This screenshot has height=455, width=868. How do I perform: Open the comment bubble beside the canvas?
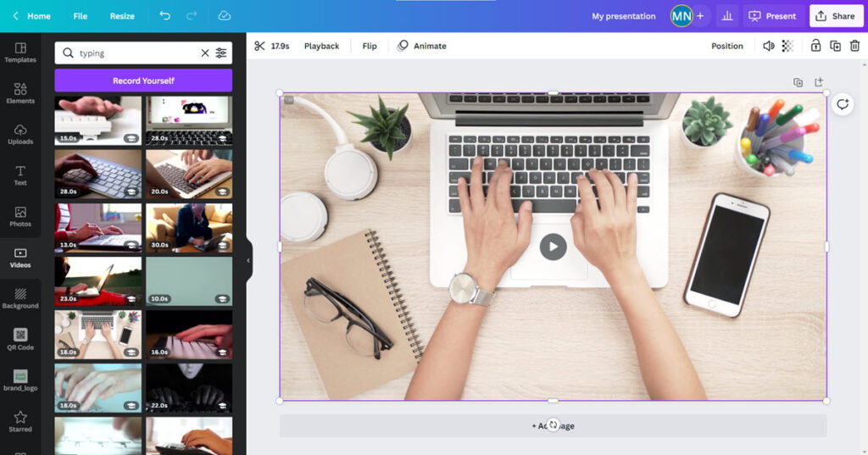pos(843,104)
